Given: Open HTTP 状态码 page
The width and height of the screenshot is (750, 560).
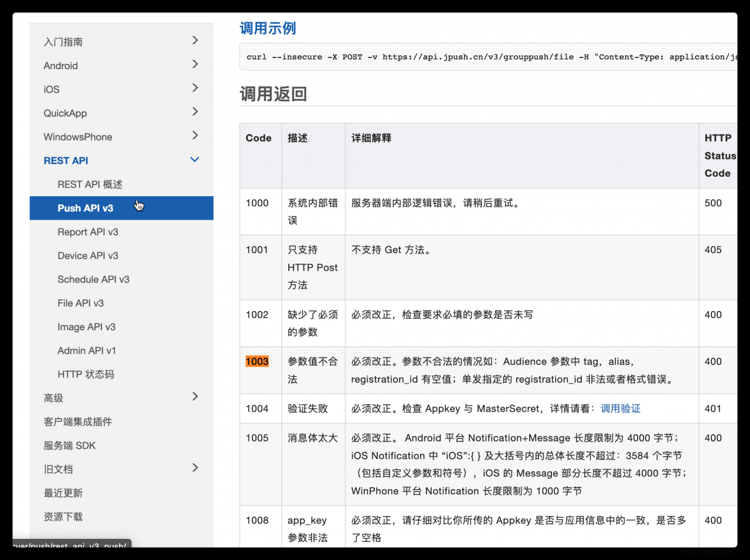Looking at the screenshot, I should point(86,374).
